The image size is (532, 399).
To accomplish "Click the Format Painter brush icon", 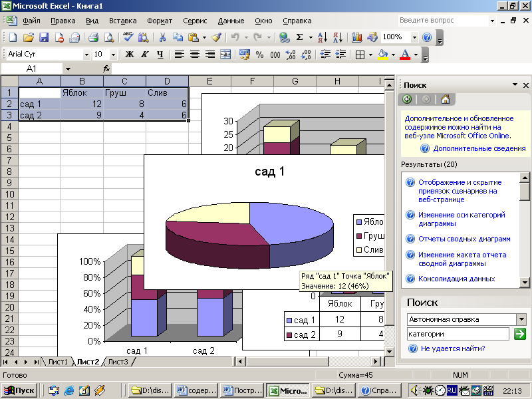I will coord(216,37).
